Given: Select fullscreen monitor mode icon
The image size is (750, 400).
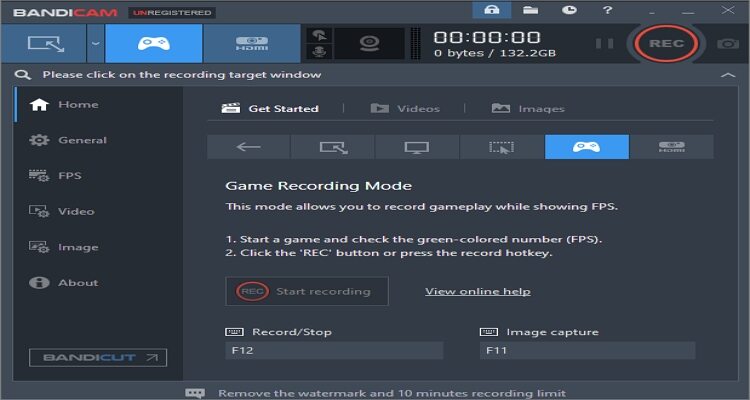Looking at the screenshot, I should pyautogui.click(x=417, y=147).
